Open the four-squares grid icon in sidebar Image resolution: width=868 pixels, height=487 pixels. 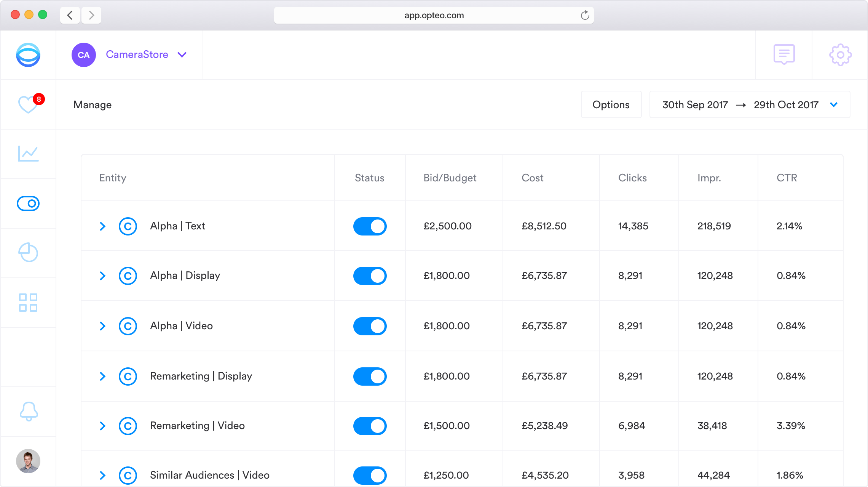[28, 303]
